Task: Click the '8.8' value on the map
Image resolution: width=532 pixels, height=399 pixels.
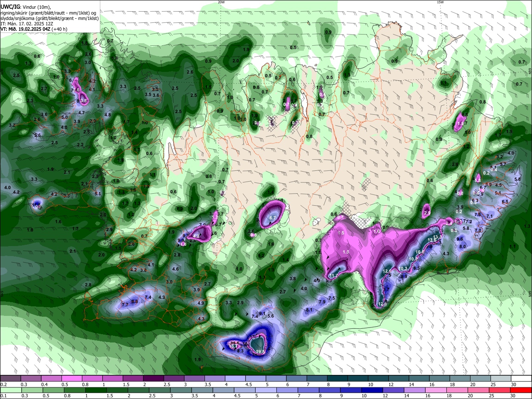Action: pos(135,301)
